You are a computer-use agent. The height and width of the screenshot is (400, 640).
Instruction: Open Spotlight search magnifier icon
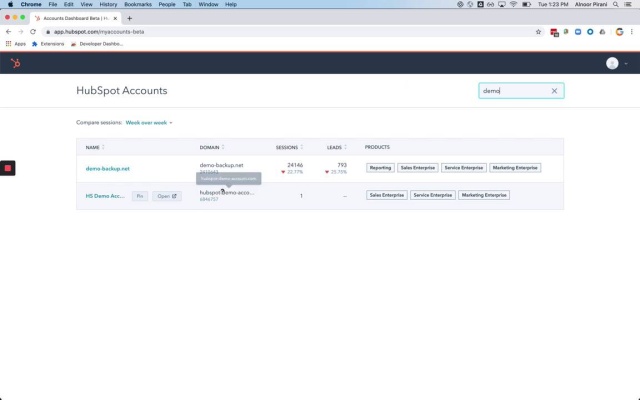tap(616, 4)
